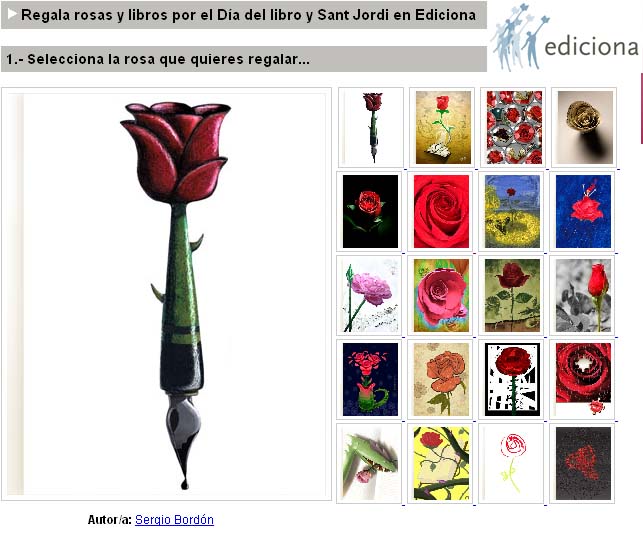Select the black-and-white framed rose thumbnail
The width and height of the screenshot is (643, 546).
point(512,379)
